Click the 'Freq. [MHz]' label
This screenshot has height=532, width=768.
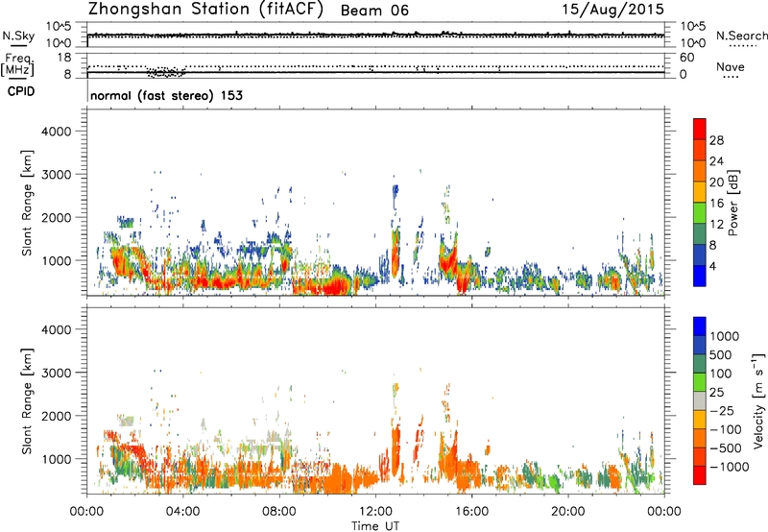18,64
